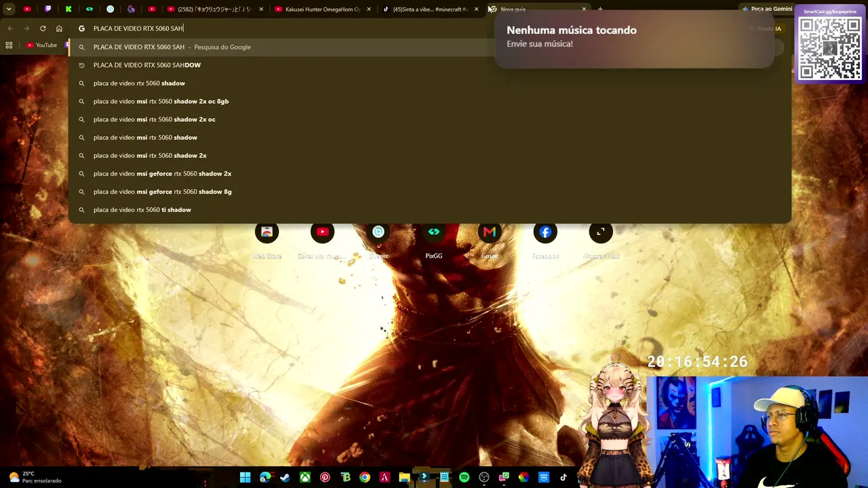Image resolution: width=868 pixels, height=488 pixels.
Task: Close the Nova guia tab
Action: point(584,9)
